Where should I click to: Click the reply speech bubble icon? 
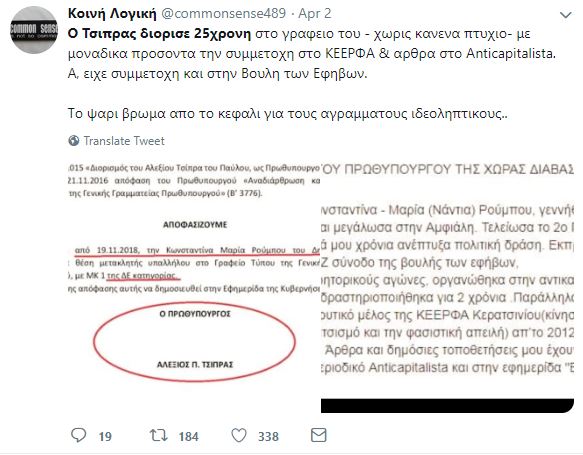78,435
